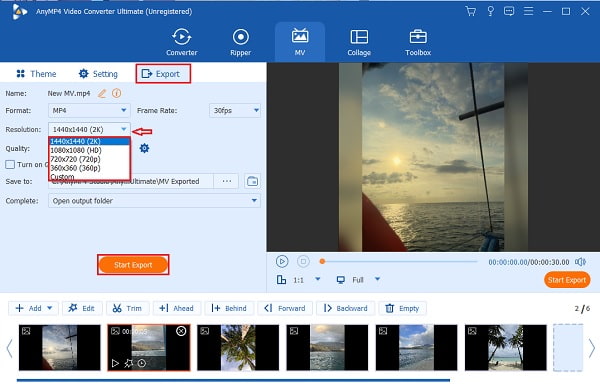Select the Export tab

coord(163,73)
